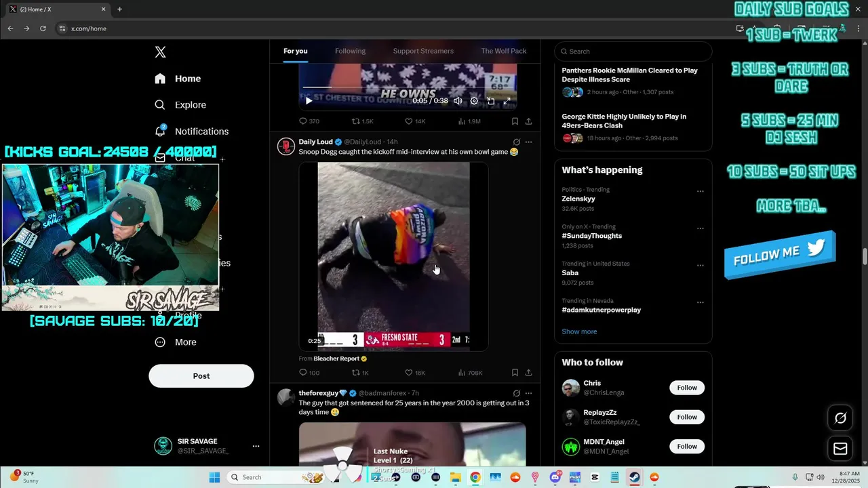
Task: Open File Explorer from taskbar
Action: click(456, 477)
